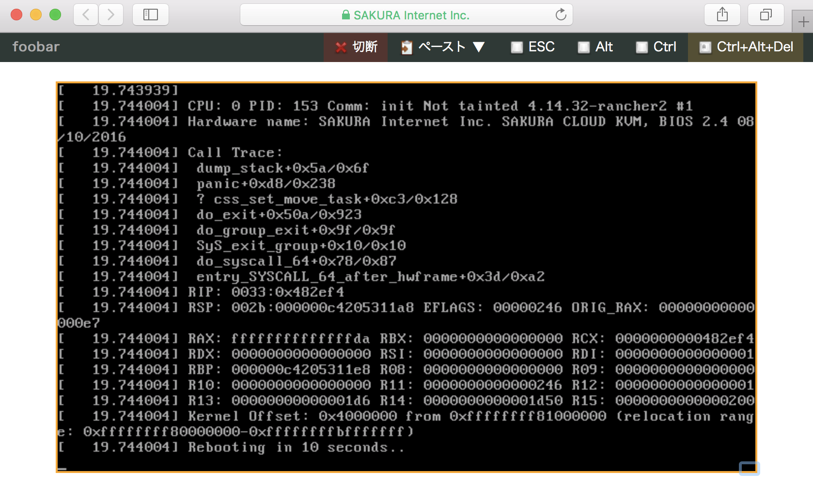Toggle the Ctrl key button
The image size is (813, 504).
[656, 47]
